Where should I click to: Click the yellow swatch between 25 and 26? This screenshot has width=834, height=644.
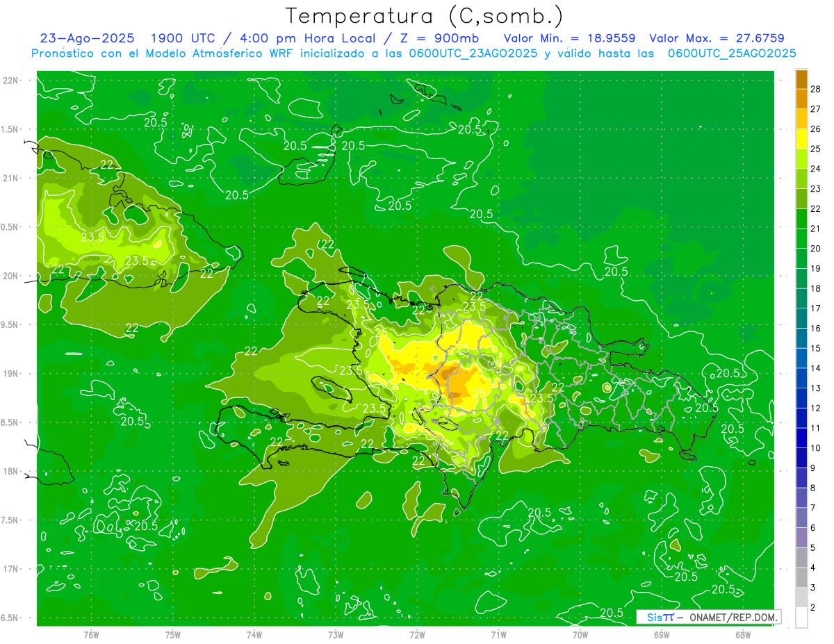tap(801, 138)
